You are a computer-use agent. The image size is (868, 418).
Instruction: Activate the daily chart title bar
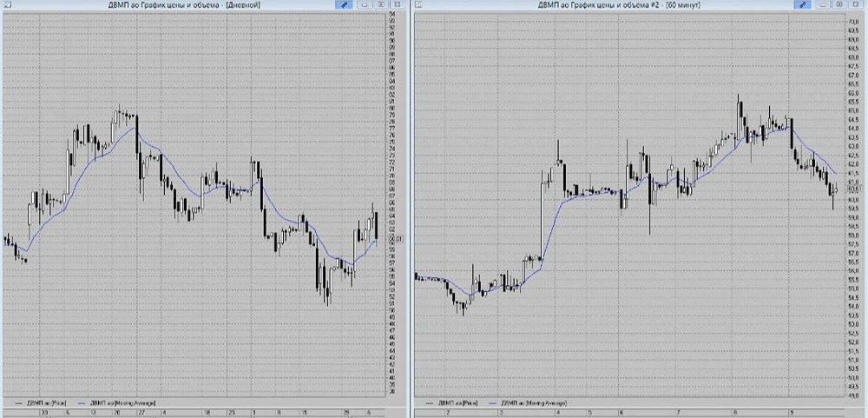(x=185, y=4)
